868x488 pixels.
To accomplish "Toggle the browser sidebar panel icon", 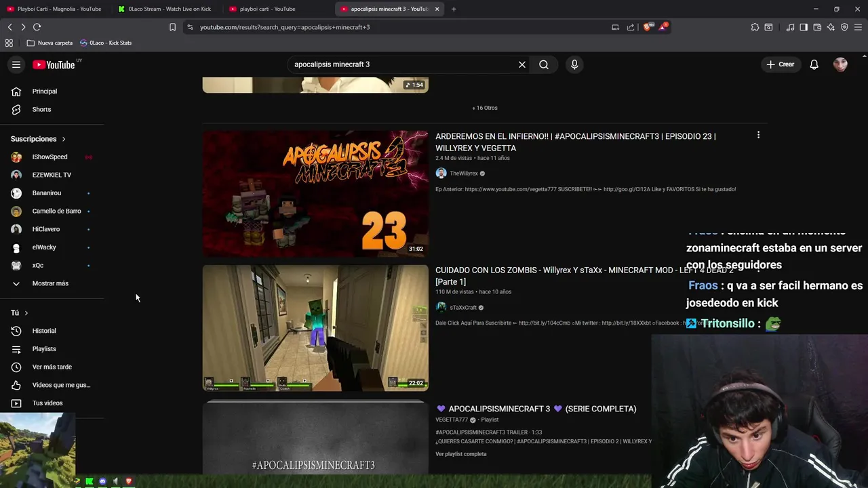I will coord(804,27).
